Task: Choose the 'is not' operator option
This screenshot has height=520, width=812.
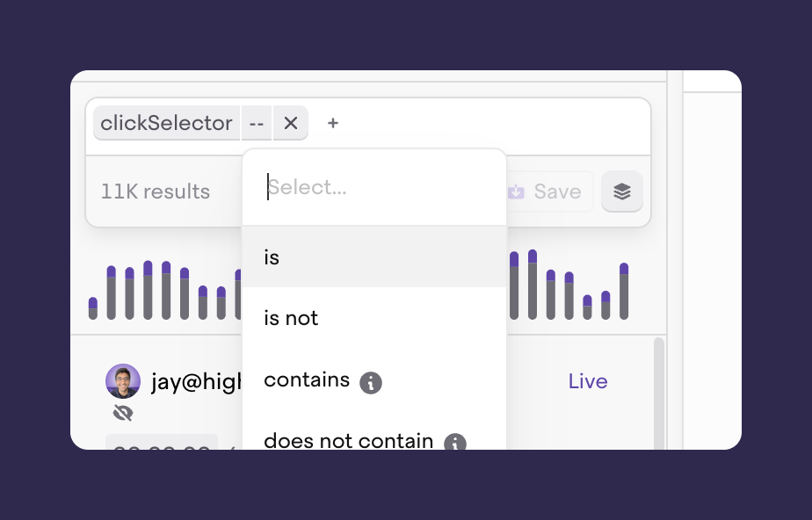Action: [291, 318]
